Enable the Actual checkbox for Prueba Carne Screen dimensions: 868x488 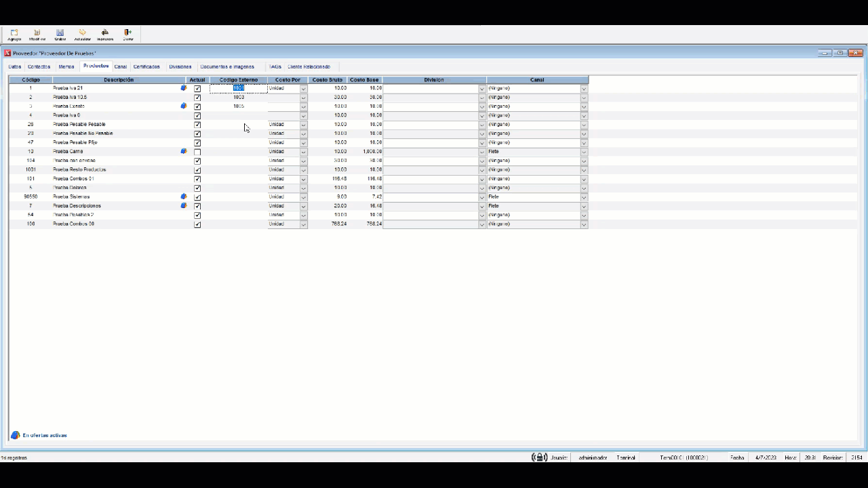(x=197, y=152)
